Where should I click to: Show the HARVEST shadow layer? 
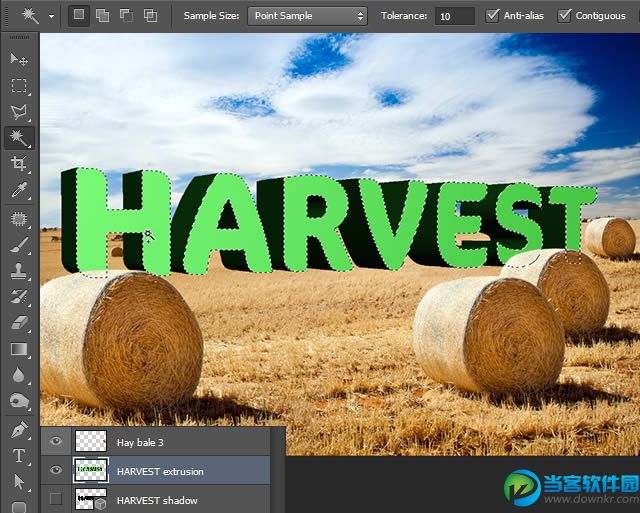click(56, 499)
